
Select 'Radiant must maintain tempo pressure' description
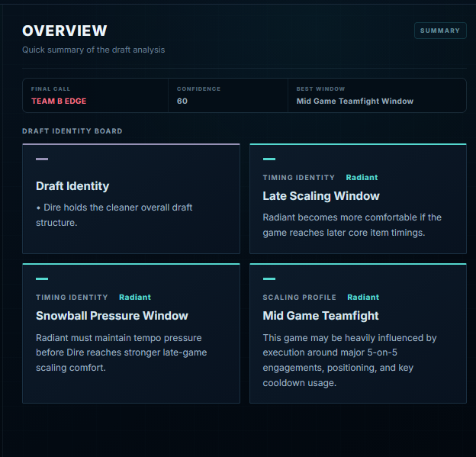click(121, 352)
